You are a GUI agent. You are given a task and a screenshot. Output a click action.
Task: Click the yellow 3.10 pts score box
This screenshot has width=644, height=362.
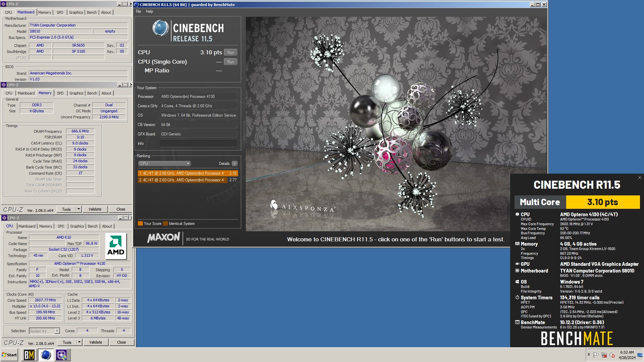[x=603, y=202]
